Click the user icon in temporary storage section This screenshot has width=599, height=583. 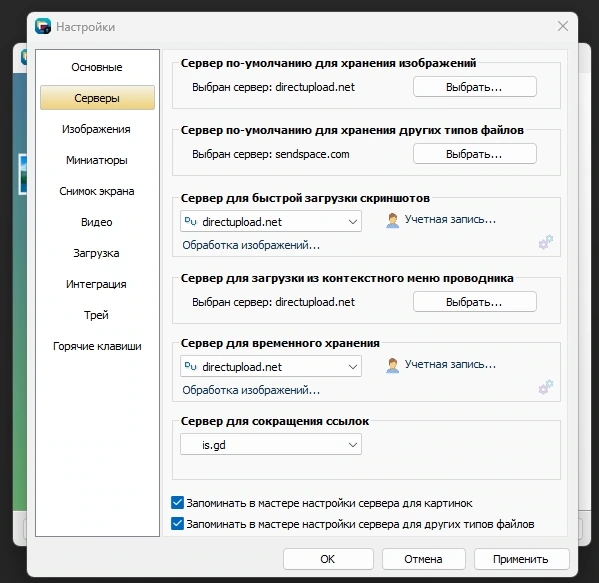392,366
